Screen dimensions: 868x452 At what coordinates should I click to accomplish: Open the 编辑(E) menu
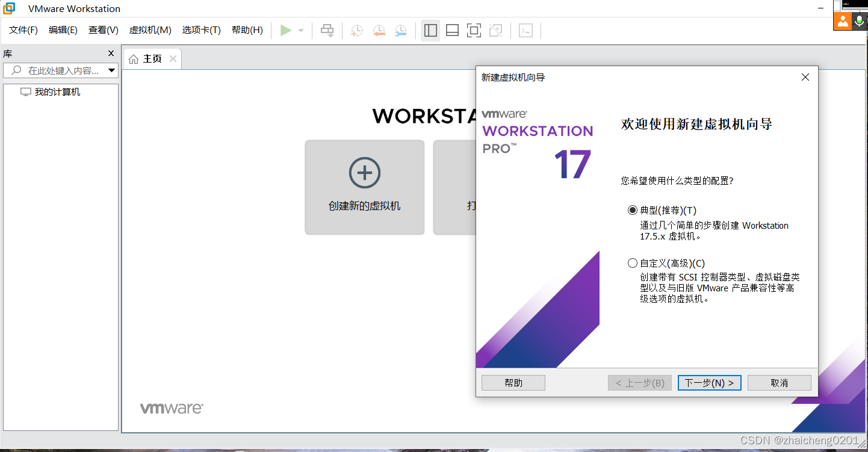63,30
